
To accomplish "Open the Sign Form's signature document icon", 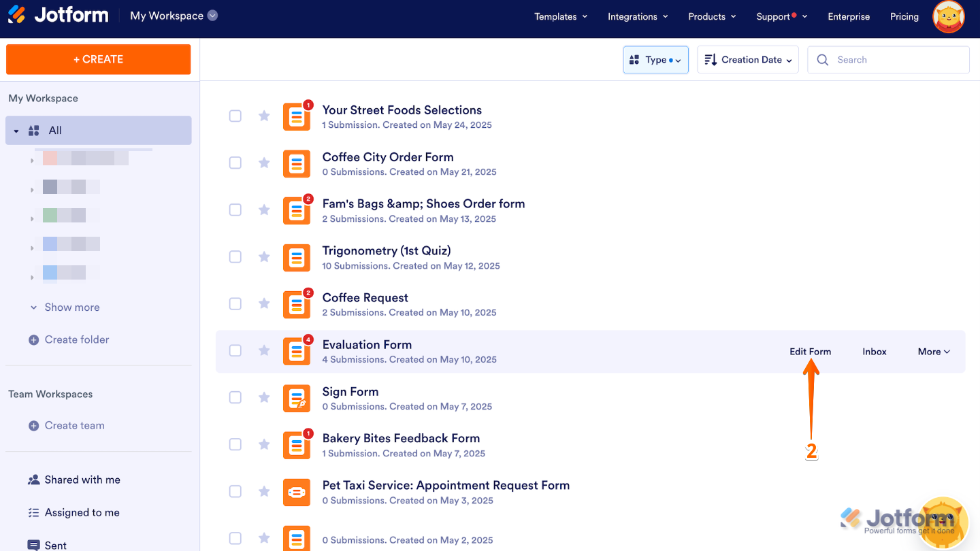I will pyautogui.click(x=297, y=398).
